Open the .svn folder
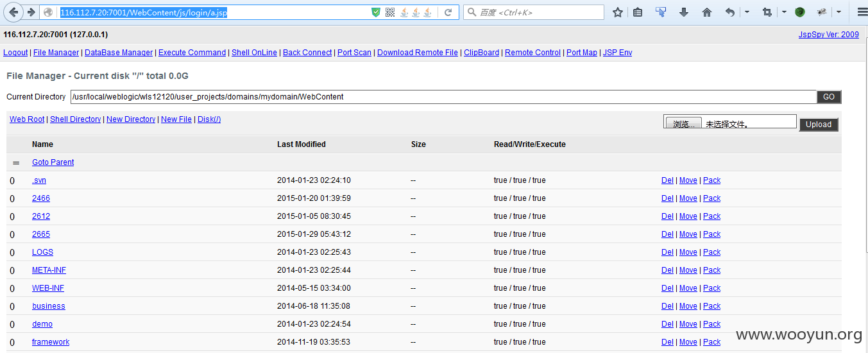The width and height of the screenshot is (868, 353). (x=39, y=180)
